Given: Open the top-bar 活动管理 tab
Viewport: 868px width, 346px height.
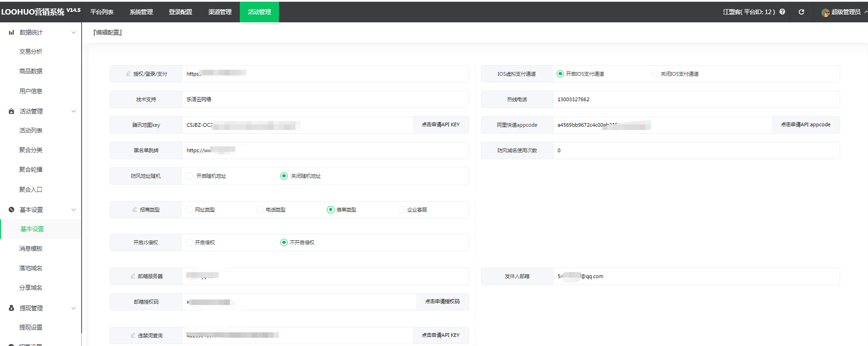Looking at the screenshot, I should (259, 12).
